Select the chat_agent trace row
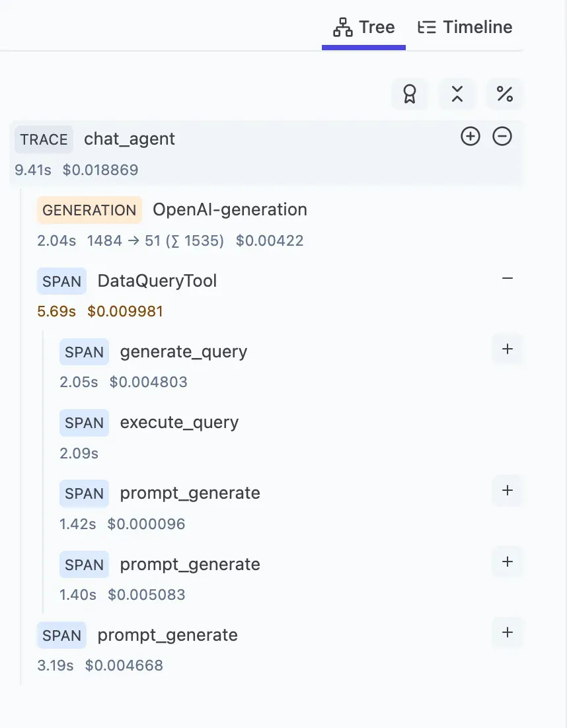The height and width of the screenshot is (728, 567). pyautogui.click(x=266, y=154)
